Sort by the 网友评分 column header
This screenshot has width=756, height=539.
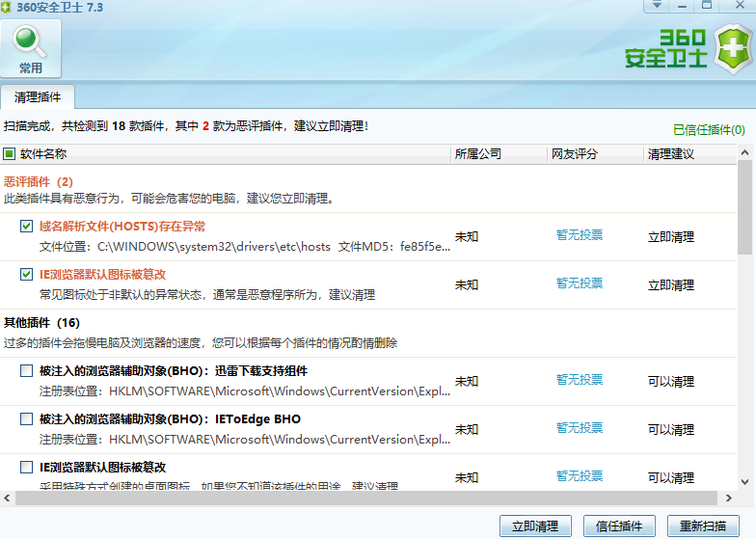click(575, 154)
